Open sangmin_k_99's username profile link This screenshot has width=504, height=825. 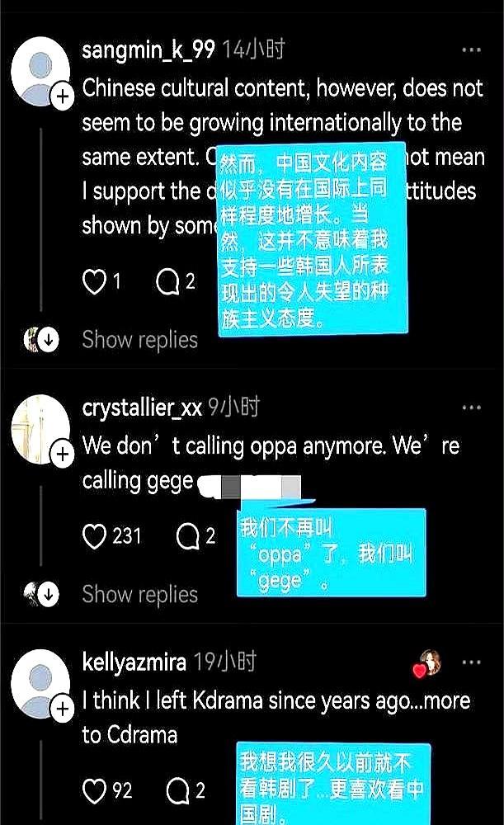pos(148,50)
